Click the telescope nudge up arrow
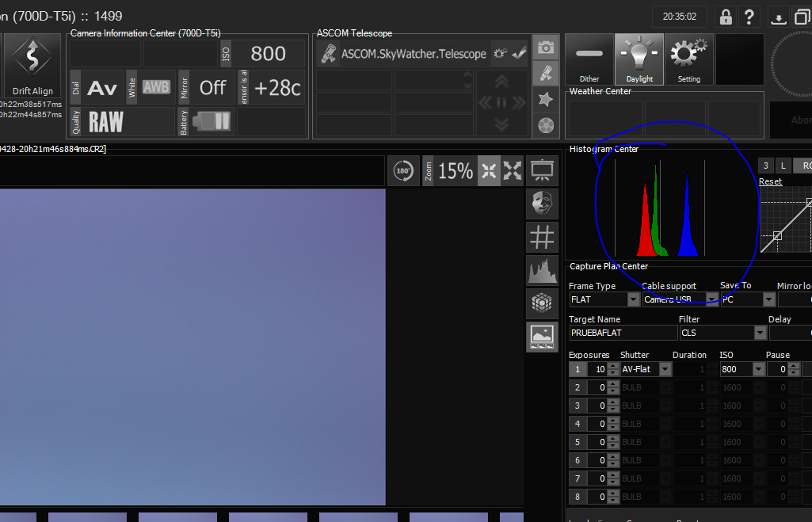The image size is (812, 522). pyautogui.click(x=501, y=82)
